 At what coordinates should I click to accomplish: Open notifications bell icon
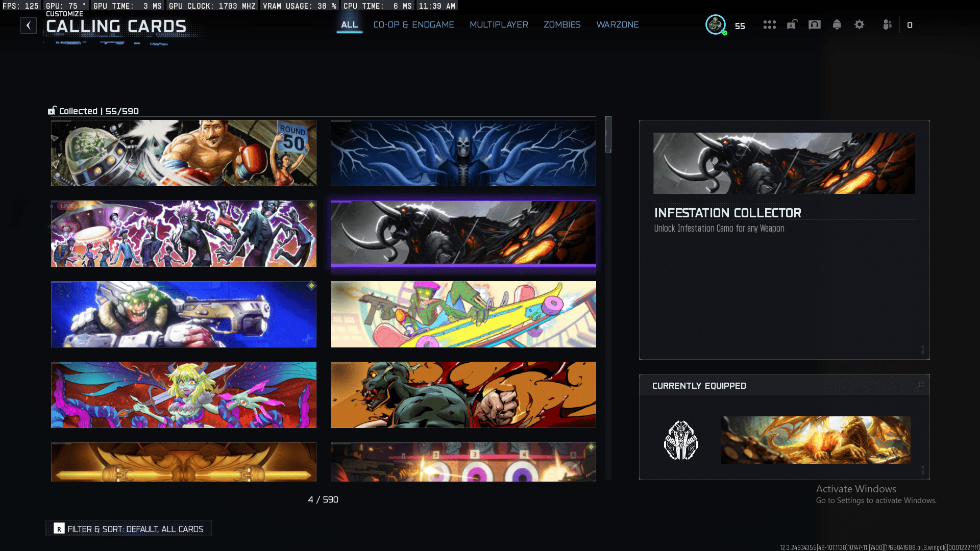coord(837,24)
